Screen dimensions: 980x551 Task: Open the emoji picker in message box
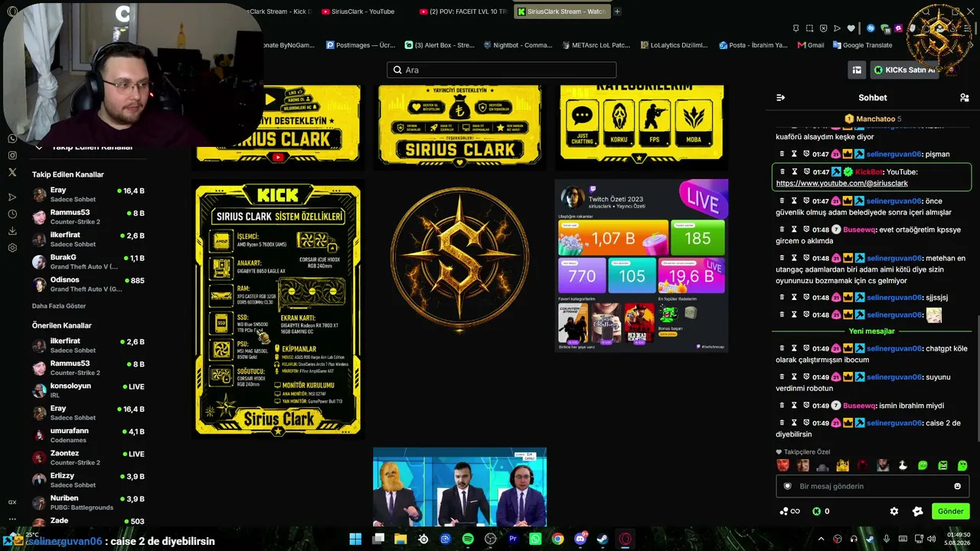tap(957, 486)
